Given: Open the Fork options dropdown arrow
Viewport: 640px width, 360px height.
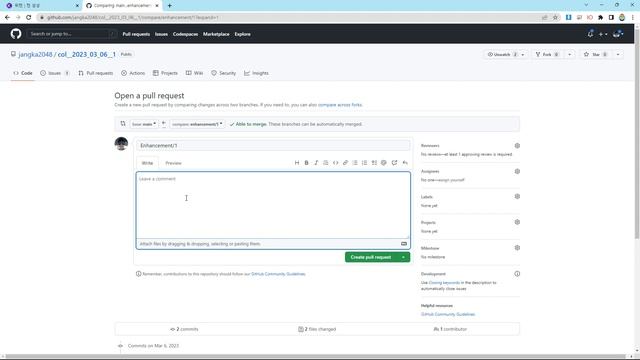Looking at the screenshot, I should pyautogui.click(x=570, y=55).
